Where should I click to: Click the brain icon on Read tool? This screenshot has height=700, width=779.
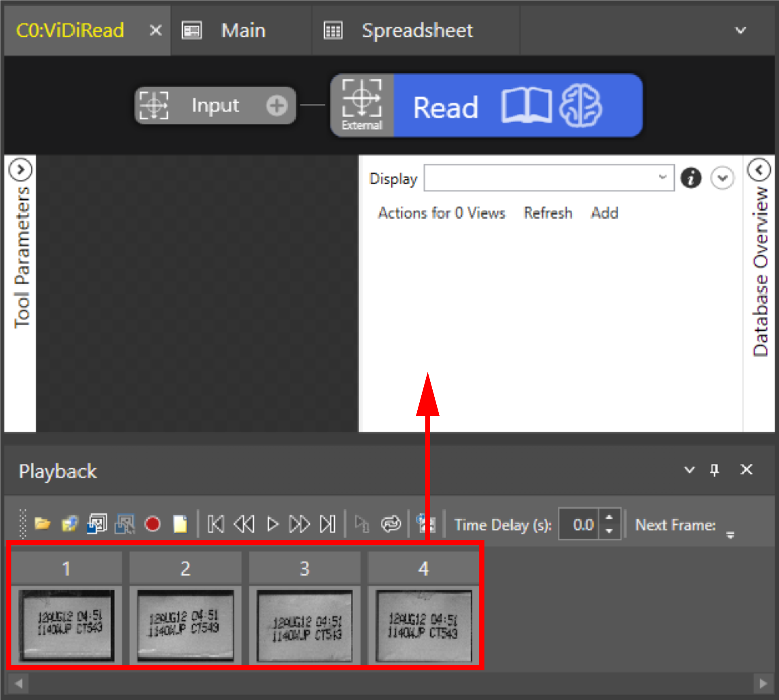click(x=580, y=105)
